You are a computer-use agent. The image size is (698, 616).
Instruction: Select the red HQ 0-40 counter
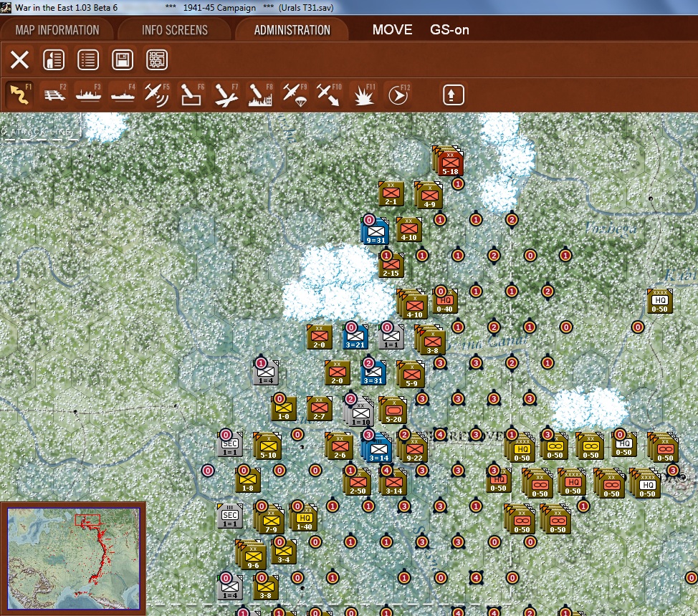click(444, 301)
